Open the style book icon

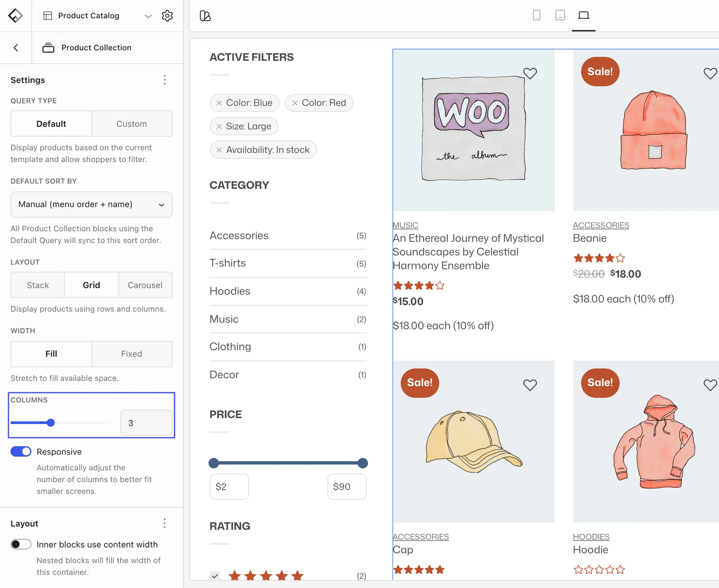tap(205, 16)
